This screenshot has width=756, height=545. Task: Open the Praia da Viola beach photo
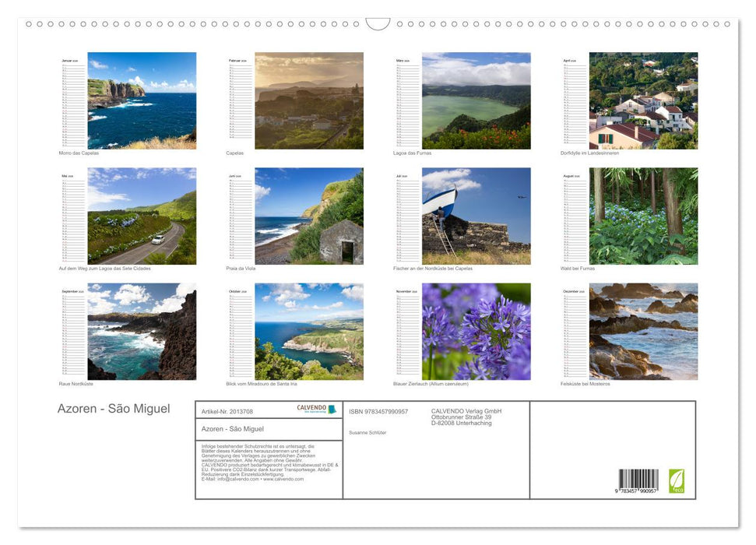pos(309,216)
